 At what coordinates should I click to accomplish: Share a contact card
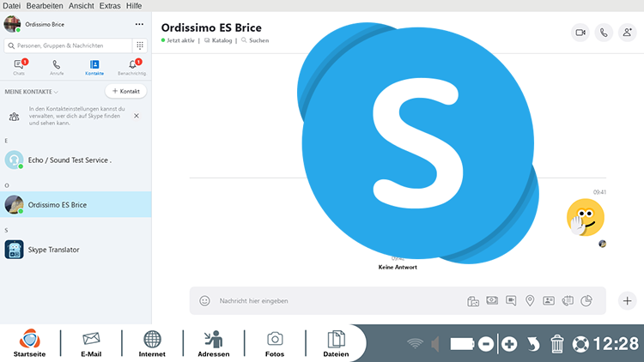tap(549, 301)
